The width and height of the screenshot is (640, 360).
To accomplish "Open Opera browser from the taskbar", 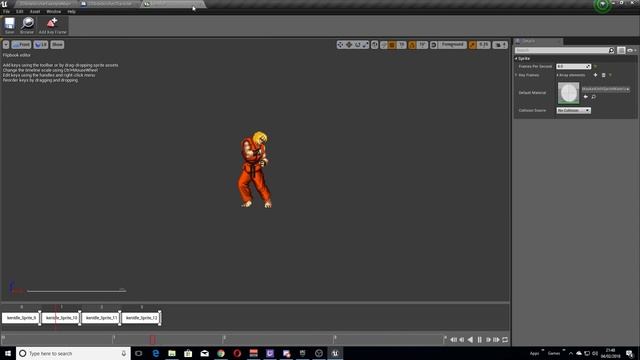I will pyautogui.click(x=237, y=353).
